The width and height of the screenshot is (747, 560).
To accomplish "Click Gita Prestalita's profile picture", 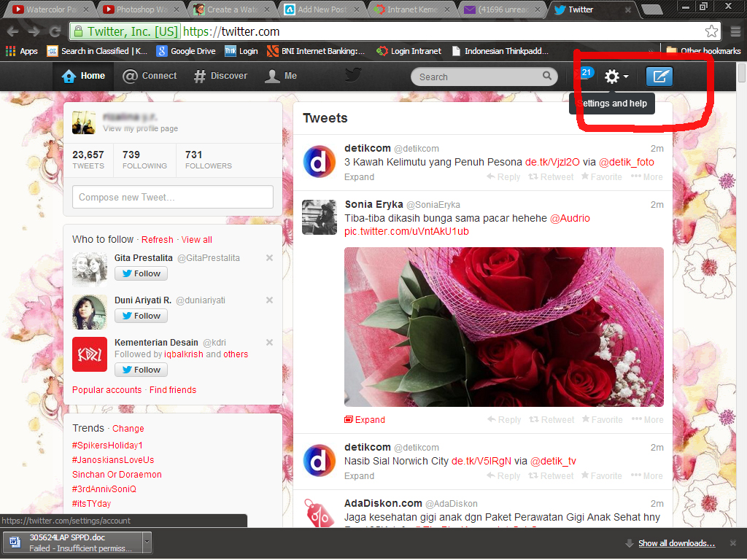I will coord(90,270).
